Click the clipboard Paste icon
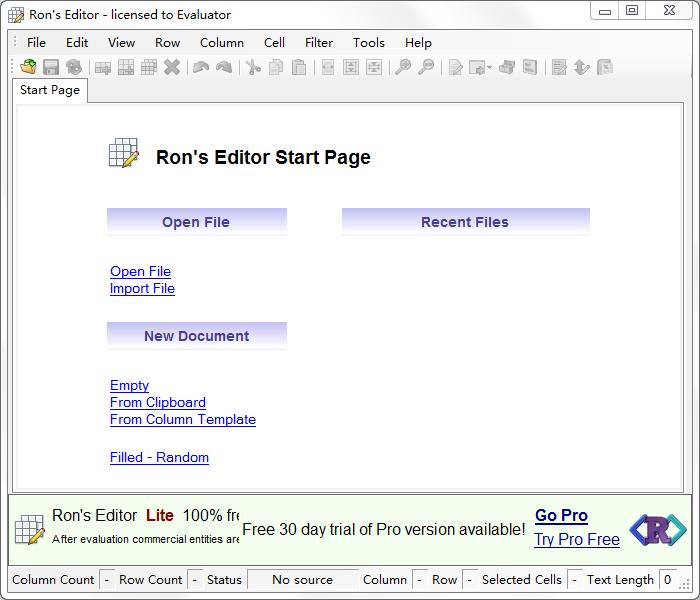The height and width of the screenshot is (600, 700). pyautogui.click(x=299, y=67)
